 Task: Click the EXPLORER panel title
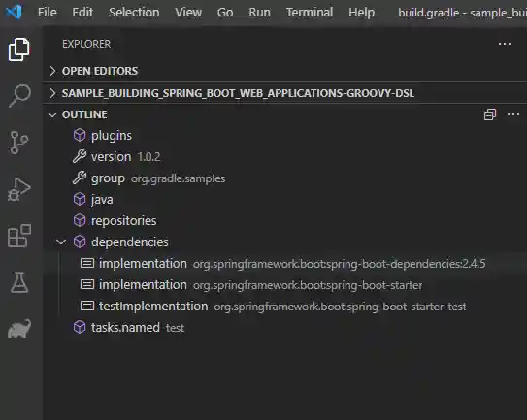tap(86, 44)
